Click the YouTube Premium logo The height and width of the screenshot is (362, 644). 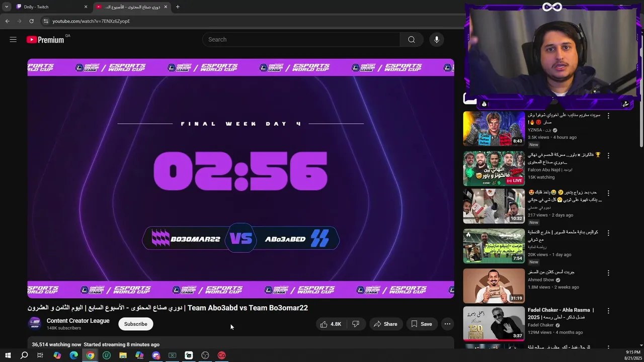[x=46, y=40]
